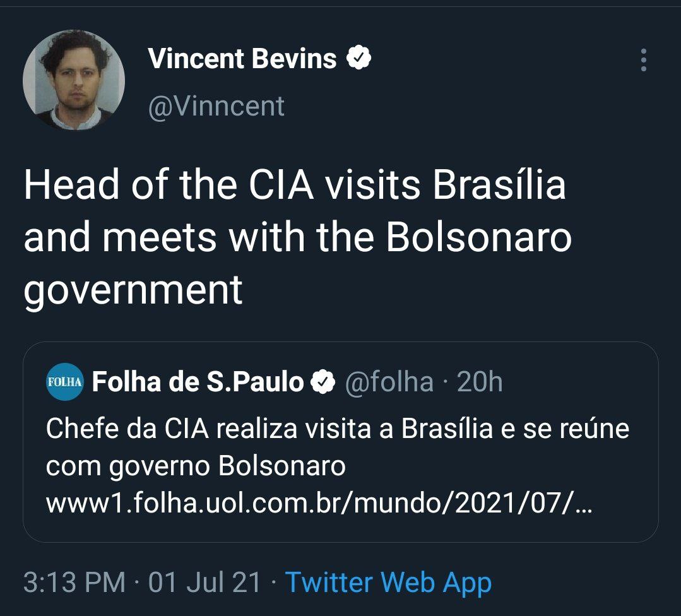Click "Bolsonaro" in the English tweet text
681x616 pixels.
coord(478,239)
